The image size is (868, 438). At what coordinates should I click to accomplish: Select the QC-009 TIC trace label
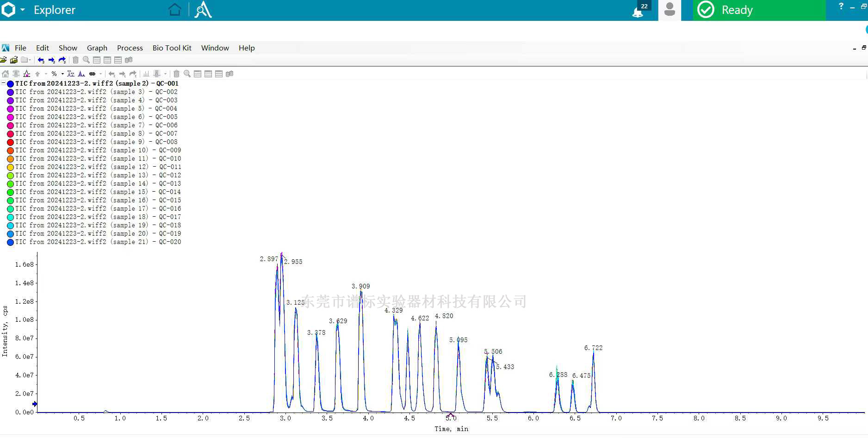tap(98, 150)
